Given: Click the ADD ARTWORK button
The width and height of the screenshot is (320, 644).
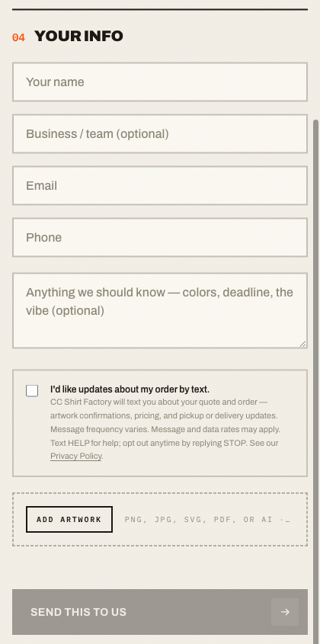Looking at the screenshot, I should point(69,519).
